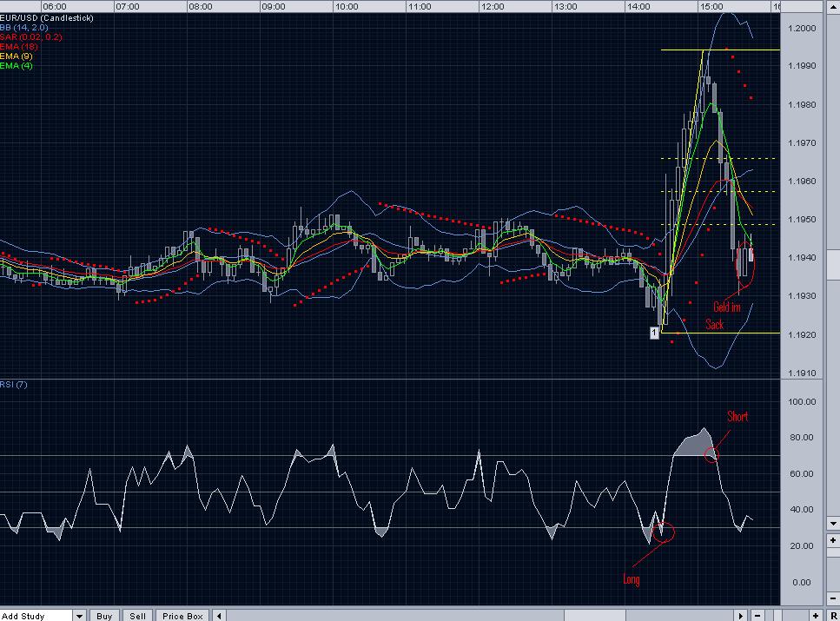840x621 pixels.
Task: Click the horizontal scroll left arrow
Action: pyautogui.click(x=220, y=615)
